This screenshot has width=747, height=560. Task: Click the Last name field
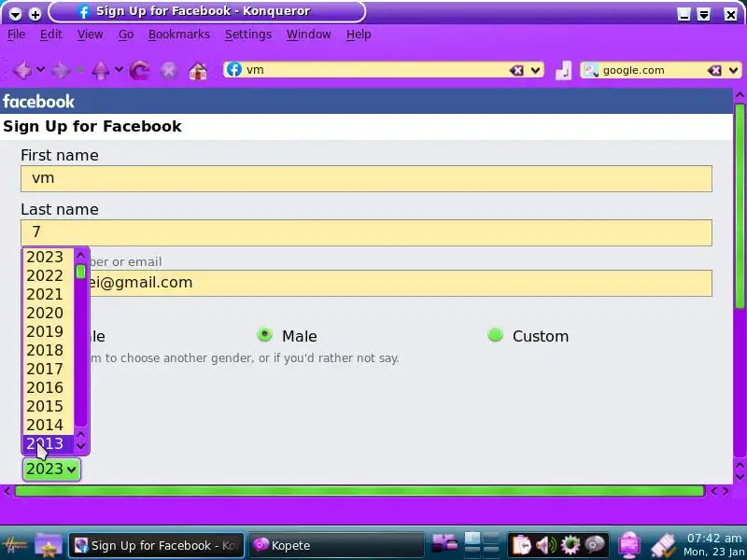tap(366, 232)
